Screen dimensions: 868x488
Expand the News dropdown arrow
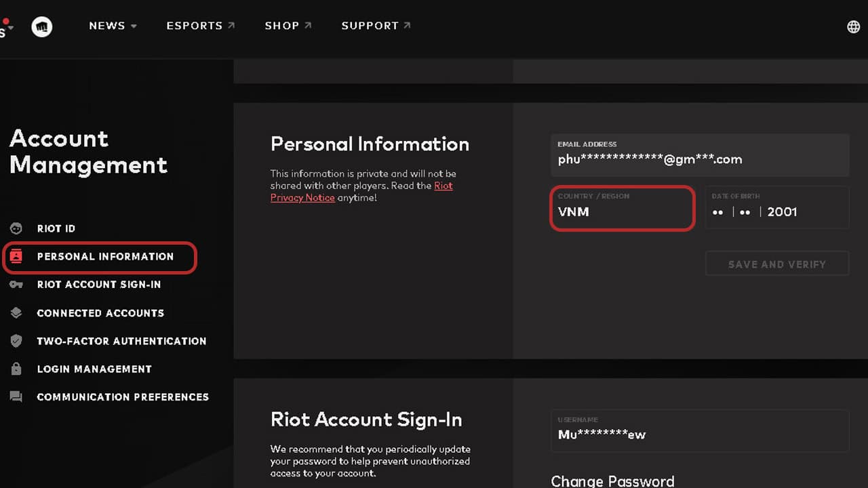tap(134, 26)
